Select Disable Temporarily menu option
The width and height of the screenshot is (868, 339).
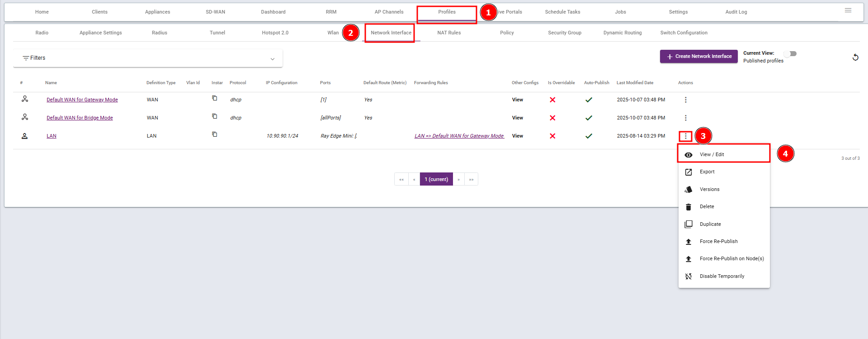pyautogui.click(x=722, y=276)
